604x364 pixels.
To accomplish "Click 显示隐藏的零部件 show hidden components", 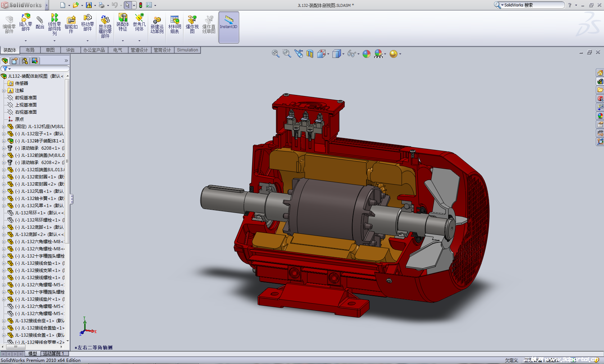I will click(105, 26).
